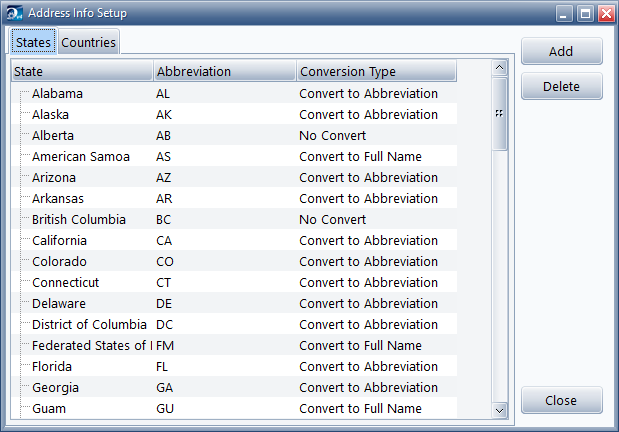Open conversion type for American Samoa
Image resolution: width=619 pixels, height=432 pixels.
(360, 156)
